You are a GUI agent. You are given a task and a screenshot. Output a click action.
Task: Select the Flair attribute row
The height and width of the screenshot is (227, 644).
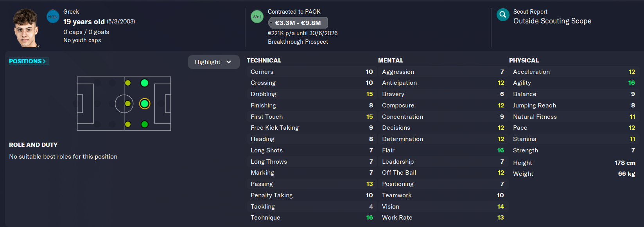click(443, 150)
